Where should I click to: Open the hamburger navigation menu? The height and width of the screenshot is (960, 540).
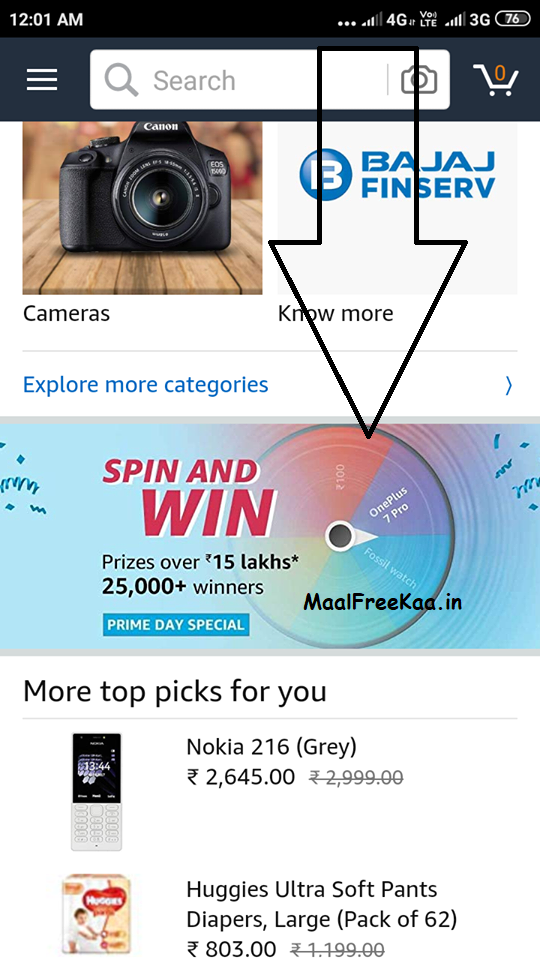point(42,80)
